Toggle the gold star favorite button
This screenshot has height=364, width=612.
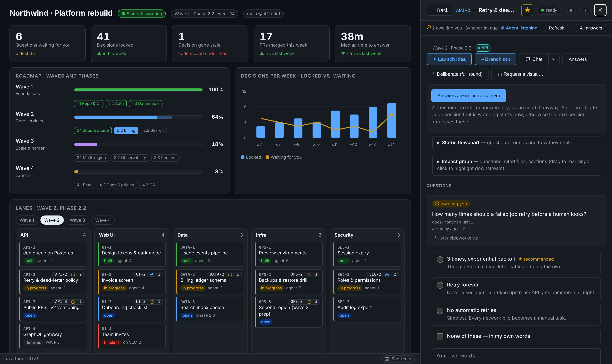pos(527,10)
